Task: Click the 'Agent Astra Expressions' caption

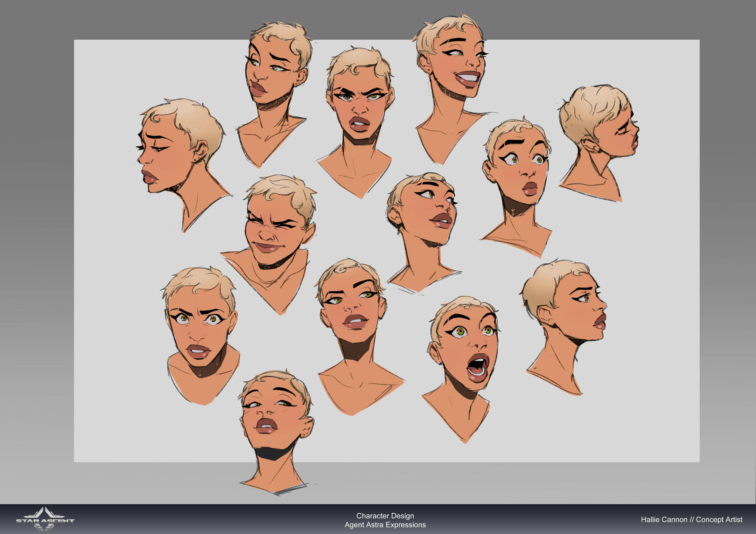Action: point(385,525)
